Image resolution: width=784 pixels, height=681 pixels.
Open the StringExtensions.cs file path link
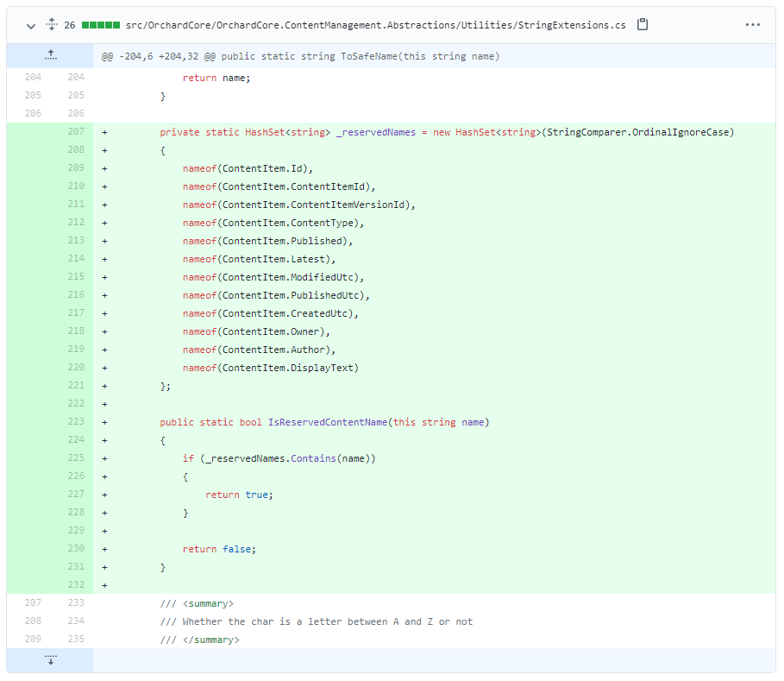[375, 25]
